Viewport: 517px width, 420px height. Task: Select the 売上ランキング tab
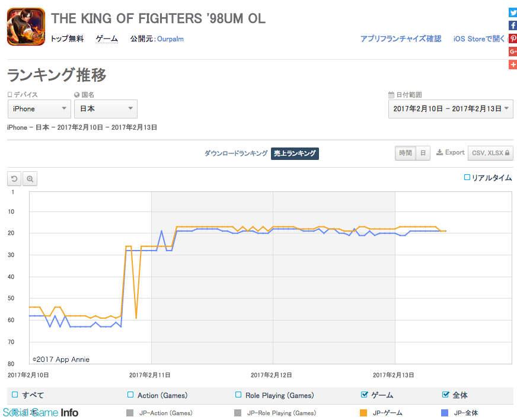[x=295, y=153]
